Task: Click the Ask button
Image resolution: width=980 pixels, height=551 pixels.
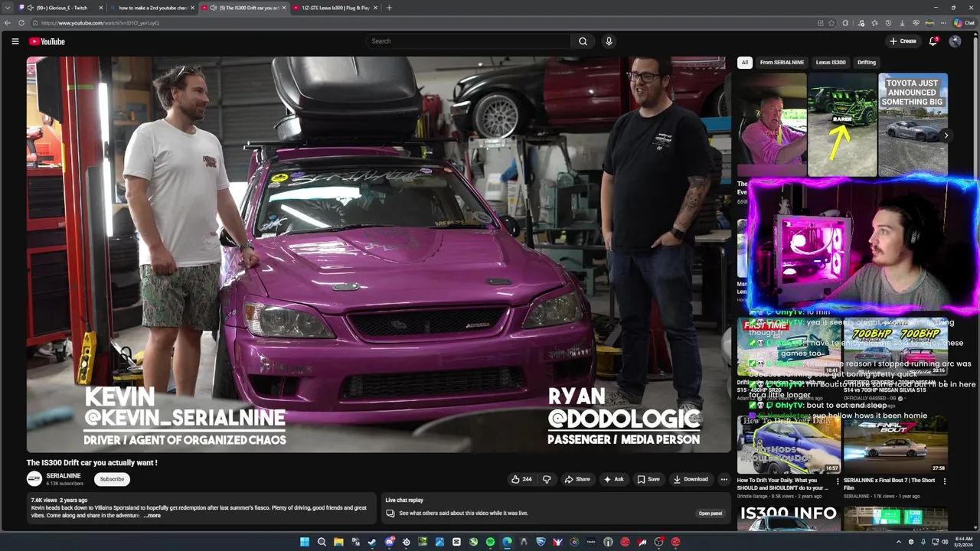Action: tap(614, 479)
